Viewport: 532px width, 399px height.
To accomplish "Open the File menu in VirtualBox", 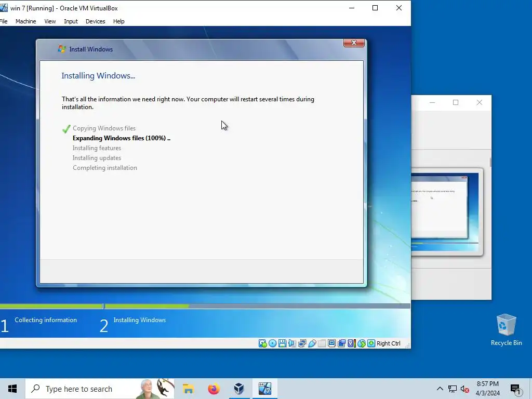I will point(4,21).
